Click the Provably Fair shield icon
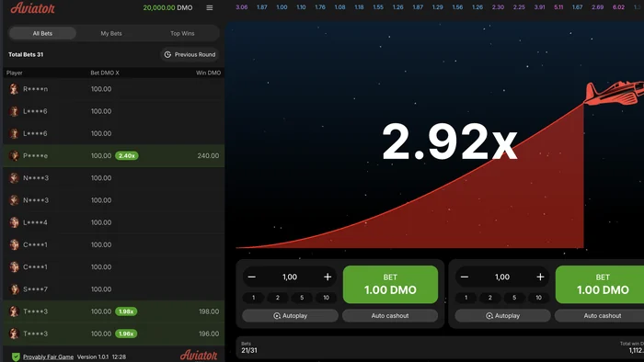The image size is (644, 362). coord(16,356)
